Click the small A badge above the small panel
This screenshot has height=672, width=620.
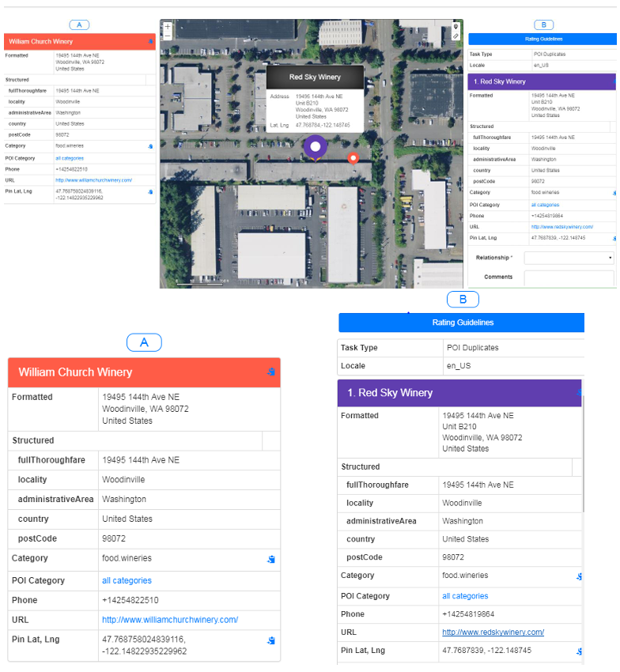(79, 25)
